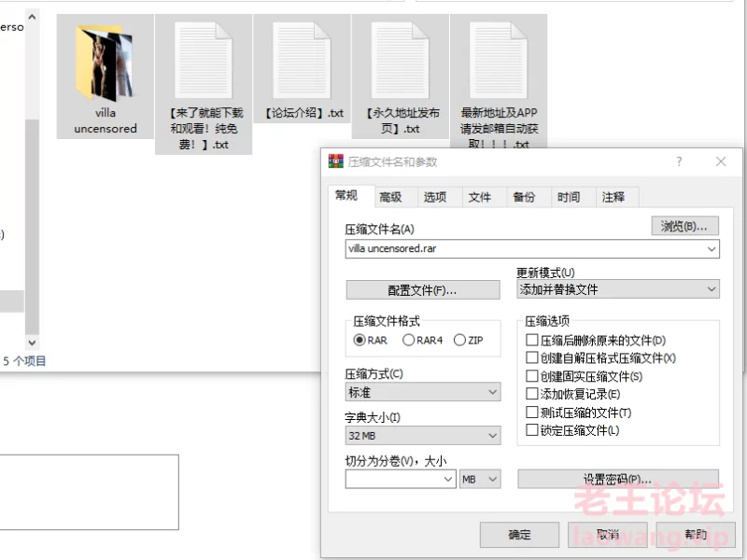Open the 压缩方式 dropdown showing 标准
Image resolution: width=747 pixels, height=560 pixels.
tap(423, 392)
